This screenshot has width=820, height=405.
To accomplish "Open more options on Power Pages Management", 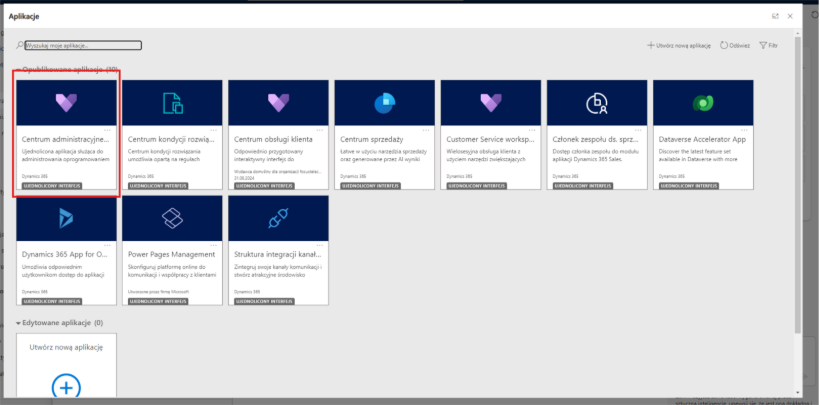I will tap(214, 245).
